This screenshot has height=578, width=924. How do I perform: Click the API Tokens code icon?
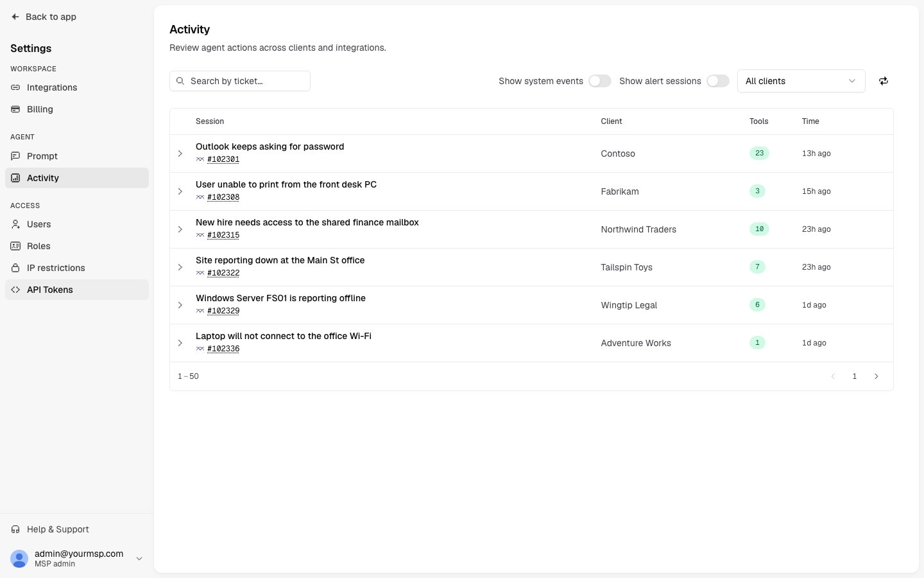[x=15, y=290]
